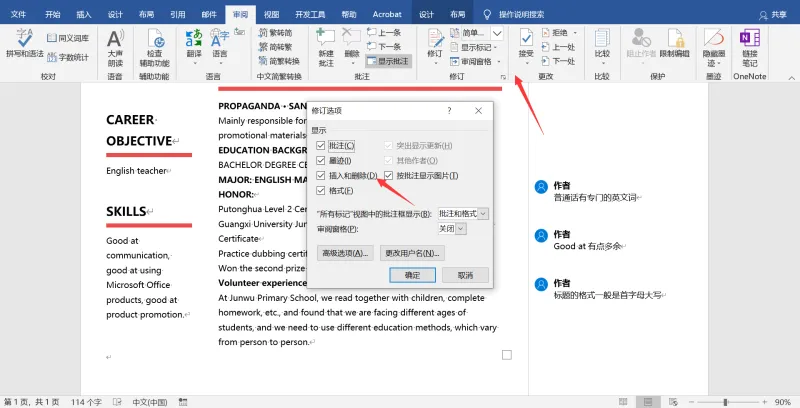The height and width of the screenshot is (408, 800).
Task: Switch to the 开始 tab
Action: 53,14
